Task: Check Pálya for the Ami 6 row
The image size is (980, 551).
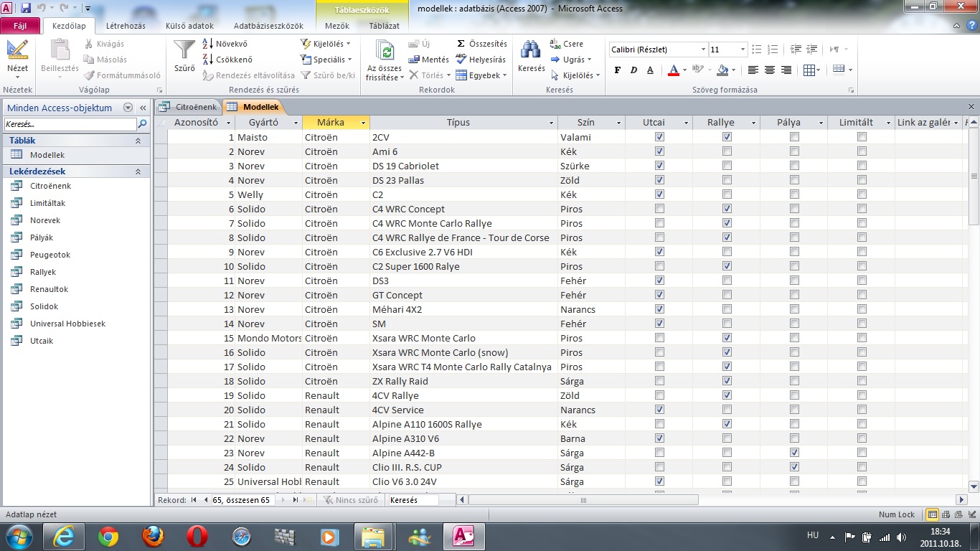Action: coord(794,151)
